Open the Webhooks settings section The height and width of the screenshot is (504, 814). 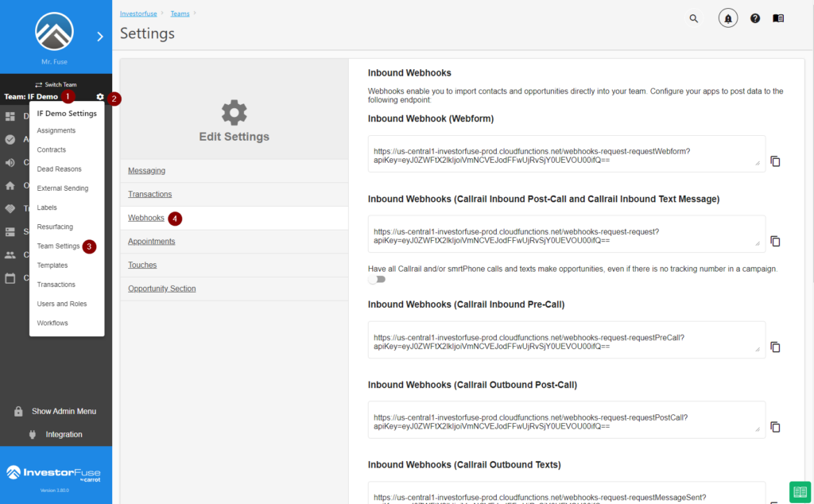[x=146, y=218]
